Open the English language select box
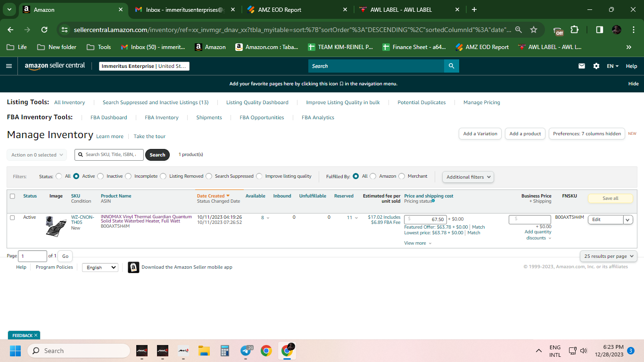Viewport: 644px width, 362px height. (x=100, y=267)
